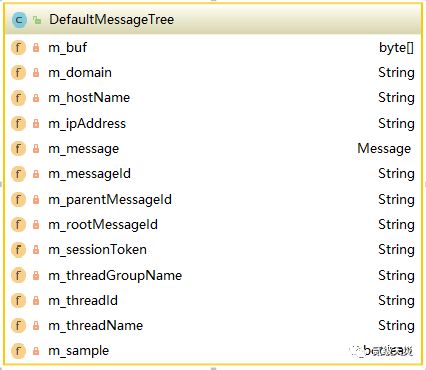The height and width of the screenshot is (370, 426).
Task: Click the class icon beside DefaultMessageTree
Action: 19,20
